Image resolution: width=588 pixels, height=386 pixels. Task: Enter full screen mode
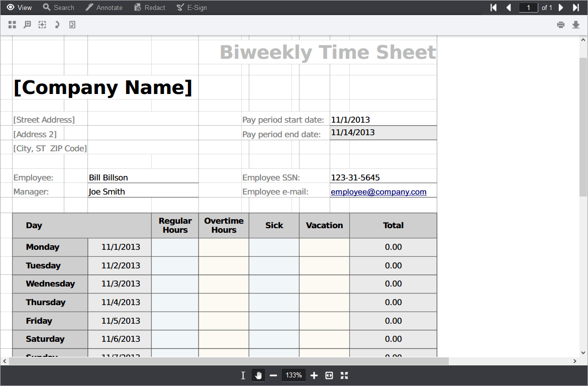pyautogui.click(x=344, y=375)
